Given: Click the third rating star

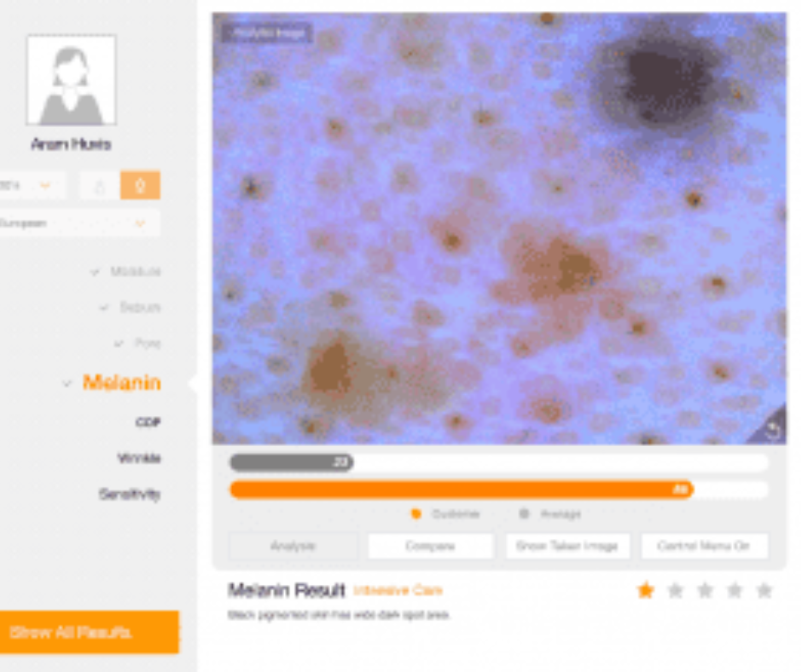Looking at the screenshot, I should click(x=705, y=590).
